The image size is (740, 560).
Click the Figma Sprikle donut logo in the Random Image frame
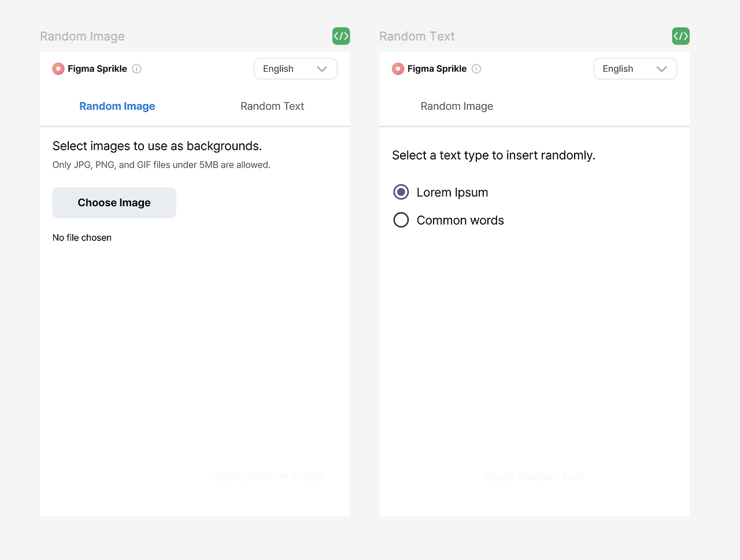(58, 69)
